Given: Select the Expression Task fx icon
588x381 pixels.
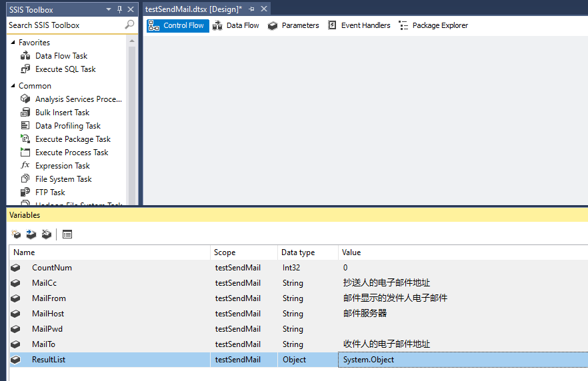Looking at the screenshot, I should tap(25, 165).
